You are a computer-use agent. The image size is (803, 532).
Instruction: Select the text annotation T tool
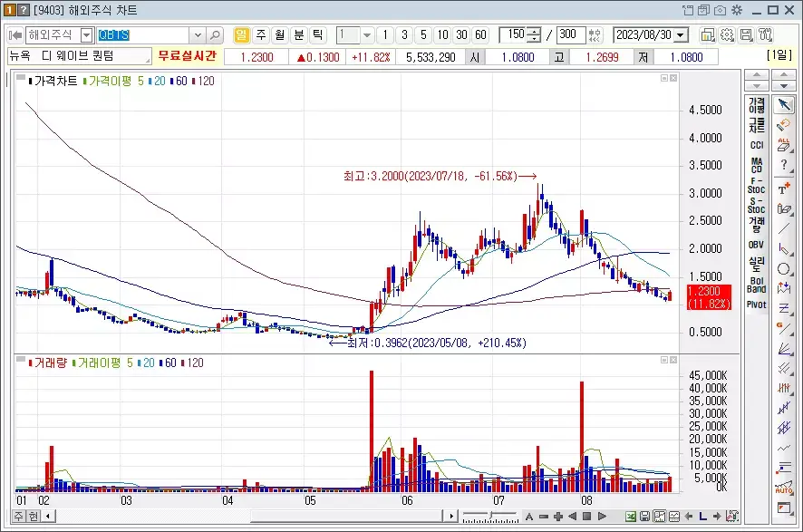(784, 189)
